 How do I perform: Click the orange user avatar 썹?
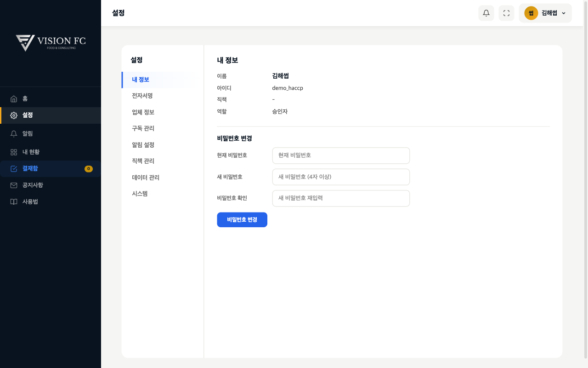point(531,13)
